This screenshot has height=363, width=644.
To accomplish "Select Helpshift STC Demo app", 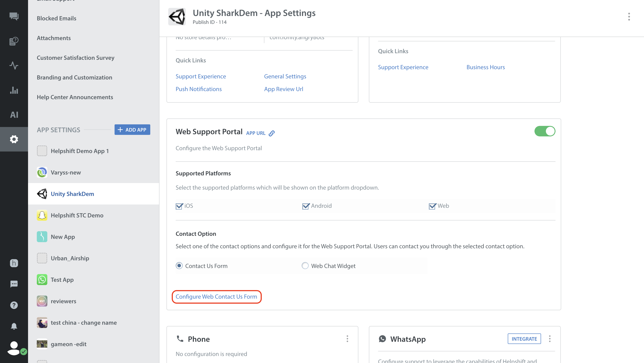I will pyautogui.click(x=77, y=215).
